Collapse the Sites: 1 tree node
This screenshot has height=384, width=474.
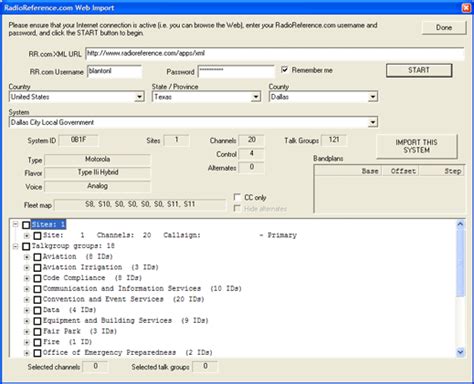coord(15,224)
